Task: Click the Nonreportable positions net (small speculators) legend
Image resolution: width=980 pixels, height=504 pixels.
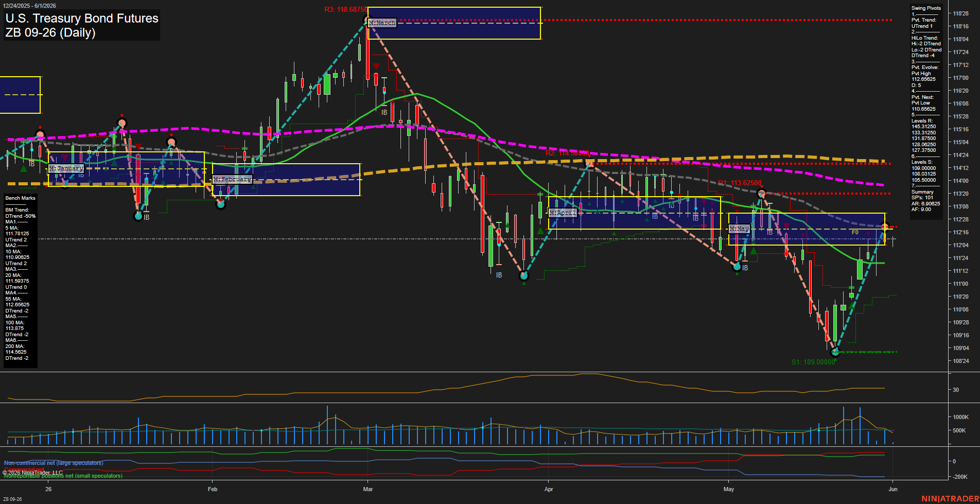Action: 63,476
